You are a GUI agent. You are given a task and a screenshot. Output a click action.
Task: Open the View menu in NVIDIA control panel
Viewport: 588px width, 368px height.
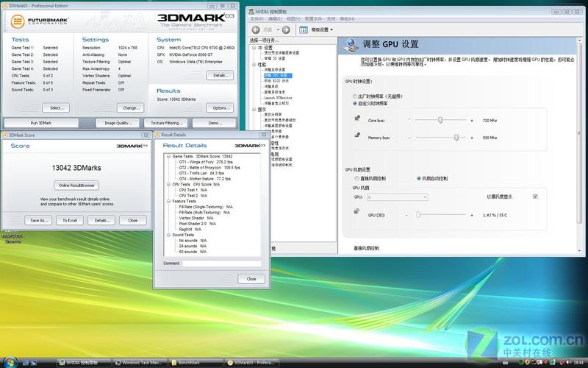[x=293, y=19]
